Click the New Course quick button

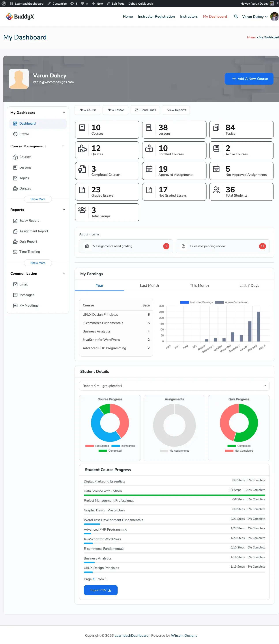(88, 110)
